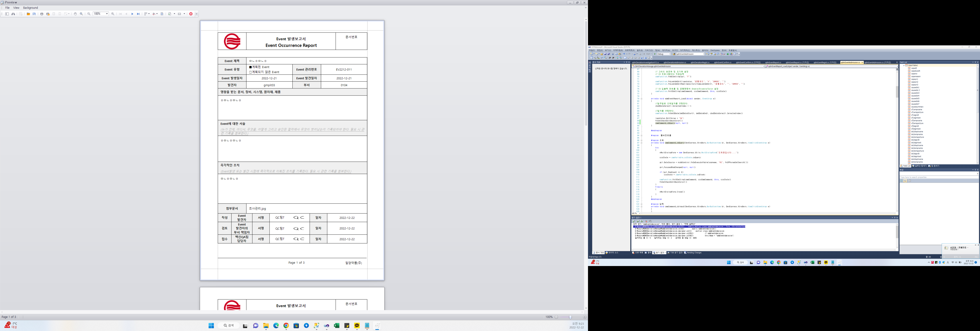Click the green start debugging arrow
The height and width of the screenshot is (331, 980).
pos(655,54)
